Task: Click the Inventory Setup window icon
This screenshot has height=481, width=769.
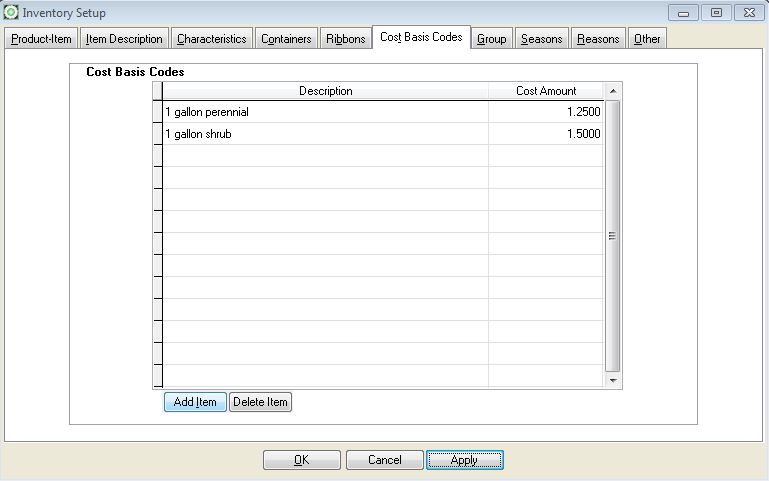Action: point(11,13)
